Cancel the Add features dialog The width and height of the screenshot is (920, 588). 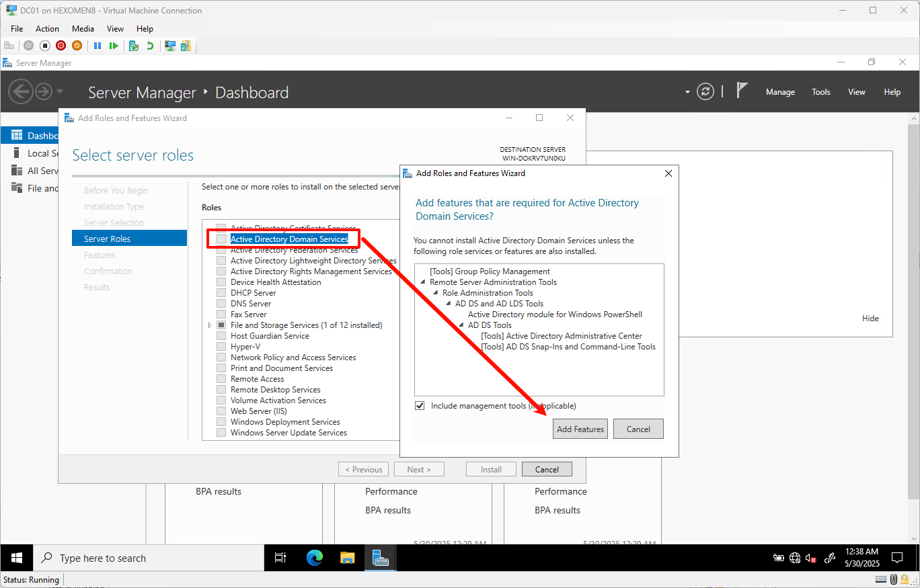pyautogui.click(x=638, y=429)
